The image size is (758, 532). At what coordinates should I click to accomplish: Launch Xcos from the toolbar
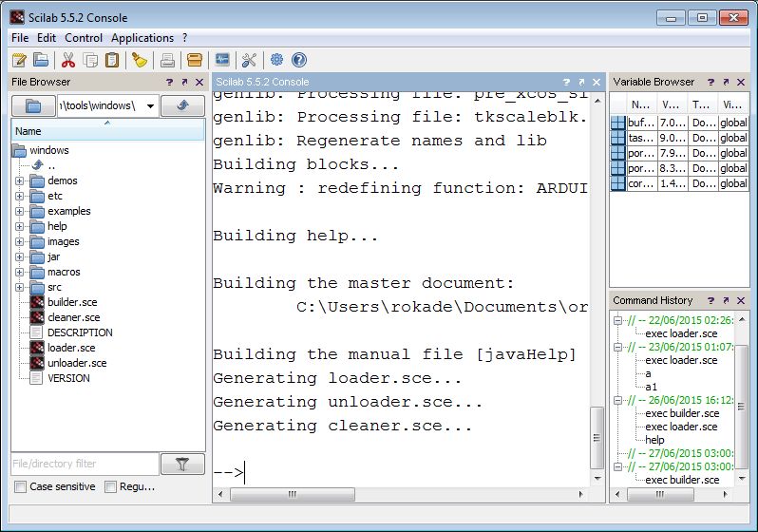coord(222,60)
